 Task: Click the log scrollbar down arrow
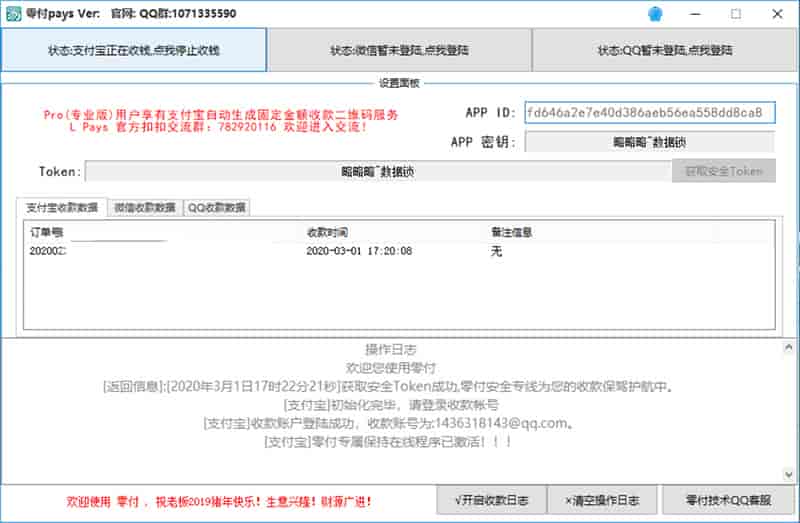[788, 475]
